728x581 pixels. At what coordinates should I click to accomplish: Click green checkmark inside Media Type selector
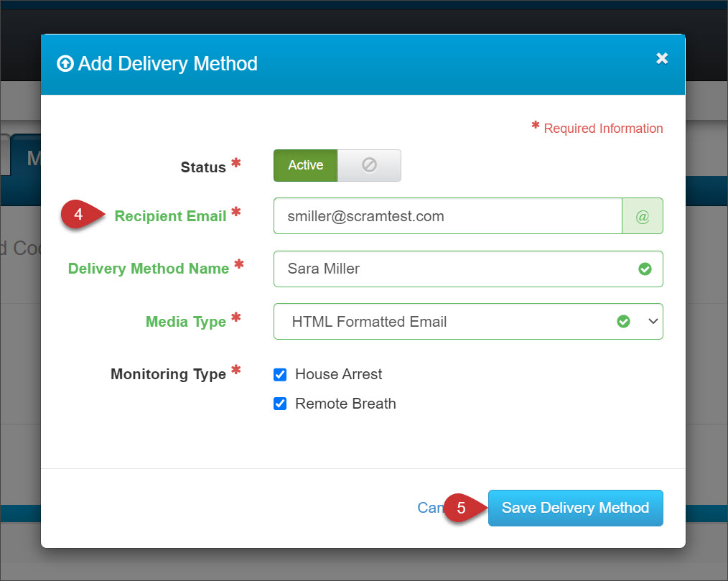point(624,322)
